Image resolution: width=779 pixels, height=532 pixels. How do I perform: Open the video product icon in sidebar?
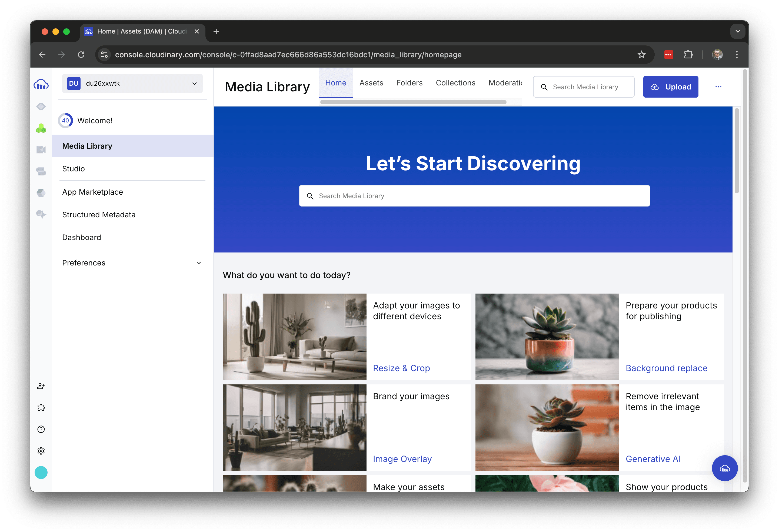tap(41, 149)
